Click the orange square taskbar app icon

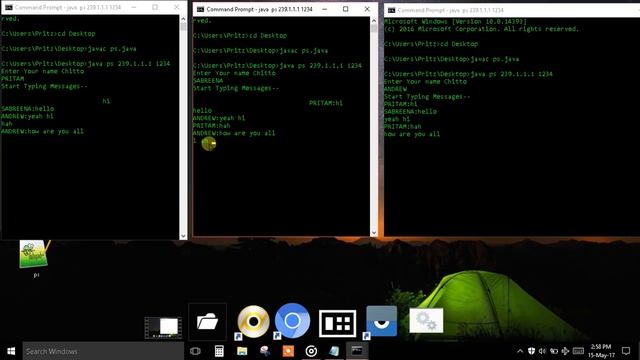(x=288, y=351)
